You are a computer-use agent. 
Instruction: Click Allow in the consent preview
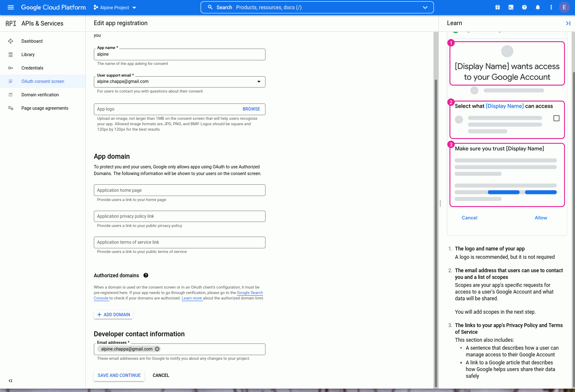click(x=541, y=218)
